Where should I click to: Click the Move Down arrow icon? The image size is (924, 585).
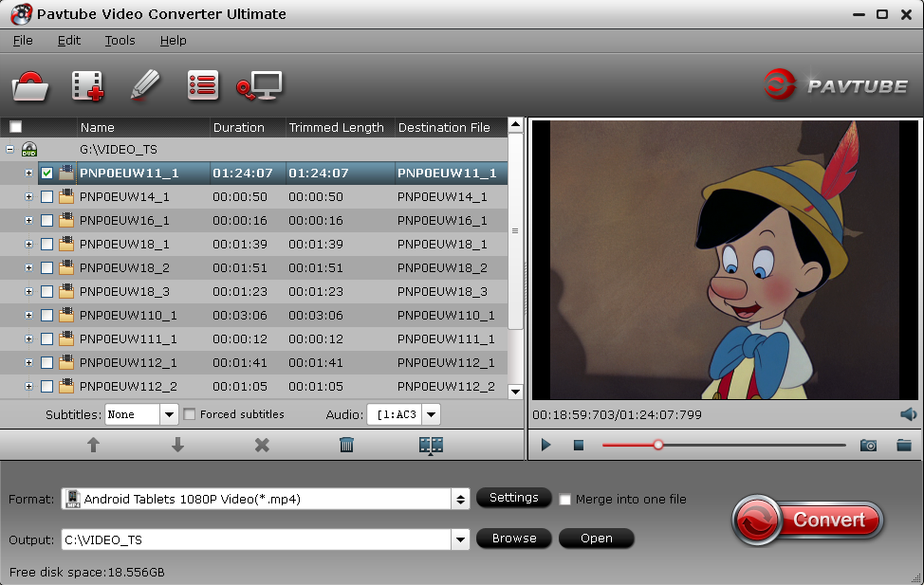pyautogui.click(x=177, y=445)
